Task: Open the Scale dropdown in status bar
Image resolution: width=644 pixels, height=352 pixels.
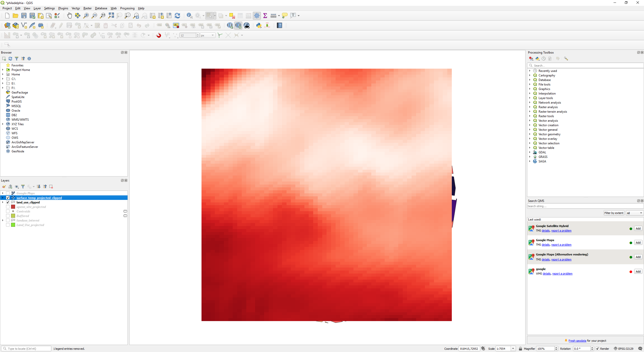Action: (513, 349)
